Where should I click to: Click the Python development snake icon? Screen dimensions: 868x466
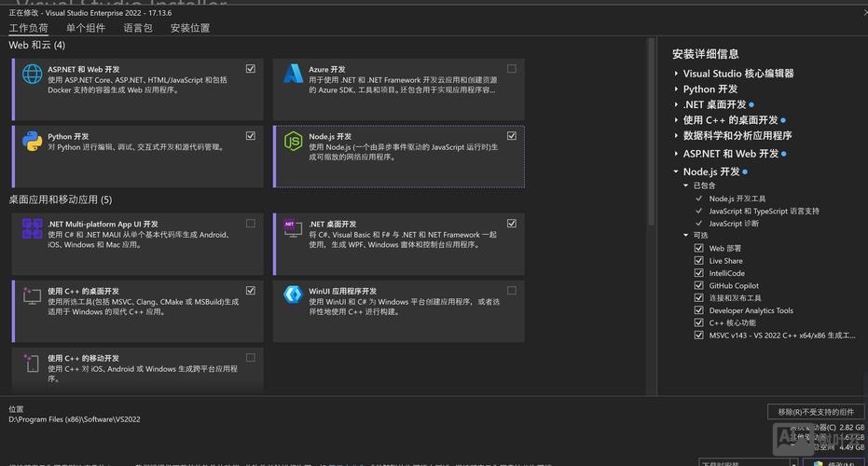tap(32, 141)
